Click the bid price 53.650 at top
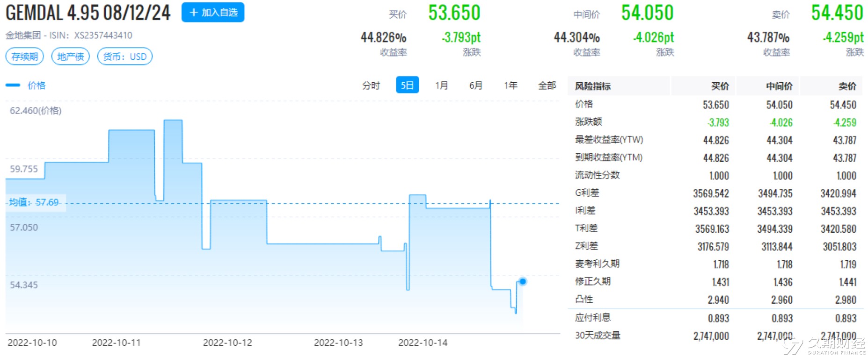Image resolution: width=868 pixels, height=357 pixels. click(454, 13)
